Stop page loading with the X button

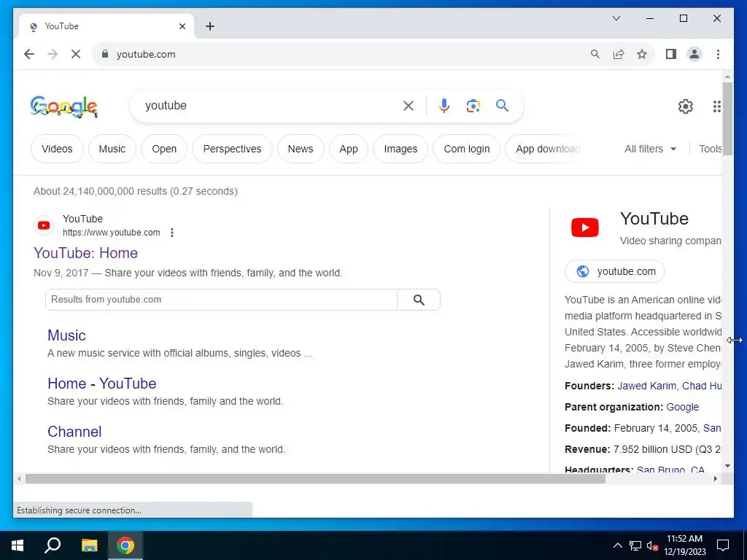pos(76,54)
